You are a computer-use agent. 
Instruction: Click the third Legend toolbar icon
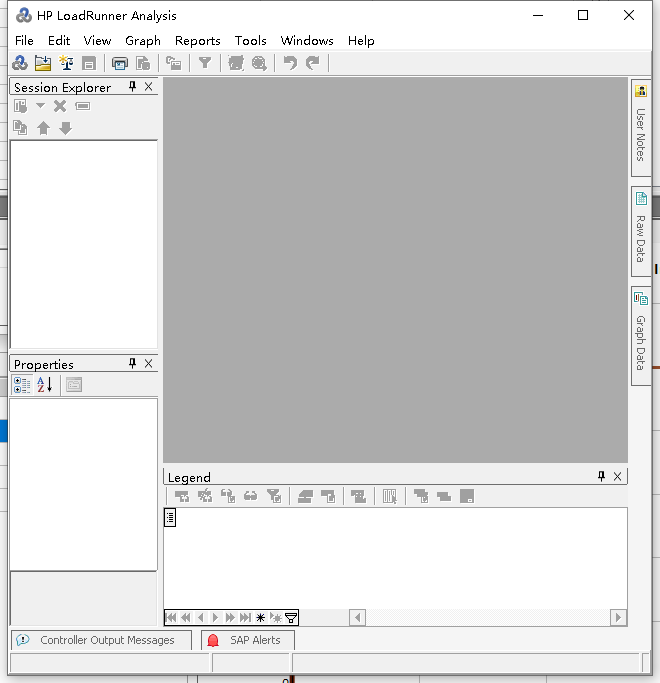[227, 496]
